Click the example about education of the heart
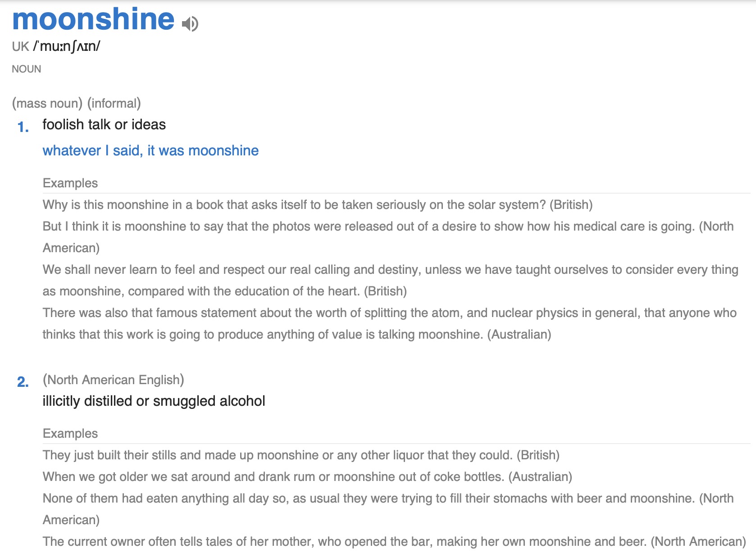Viewport: 756px width, 553px height. [391, 280]
